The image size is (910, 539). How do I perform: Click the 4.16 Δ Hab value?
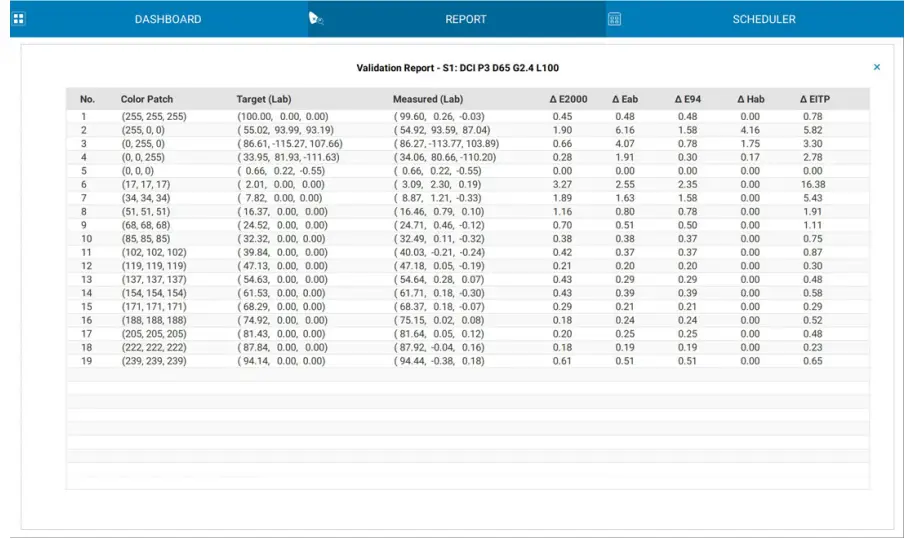(x=750, y=130)
